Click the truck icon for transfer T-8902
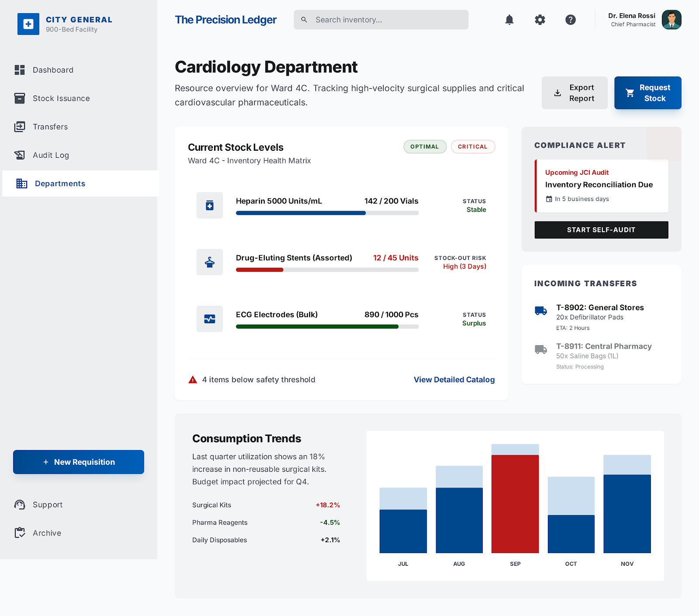The height and width of the screenshot is (616, 699). pyautogui.click(x=540, y=311)
